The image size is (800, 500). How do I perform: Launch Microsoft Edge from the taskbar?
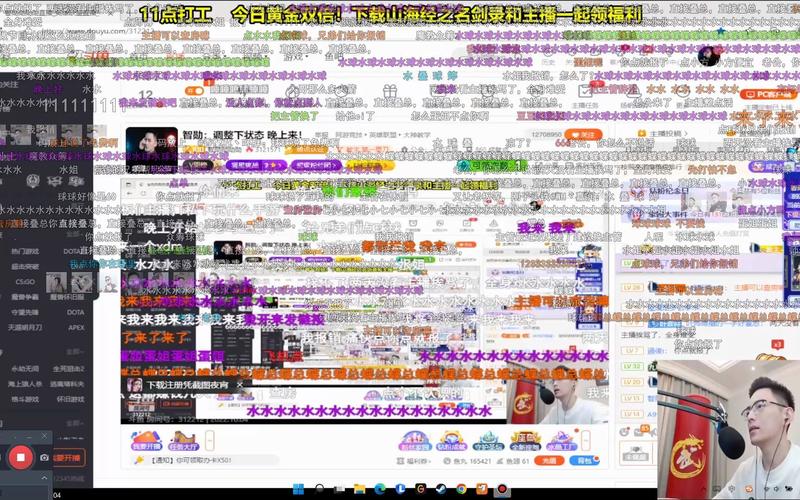380,489
